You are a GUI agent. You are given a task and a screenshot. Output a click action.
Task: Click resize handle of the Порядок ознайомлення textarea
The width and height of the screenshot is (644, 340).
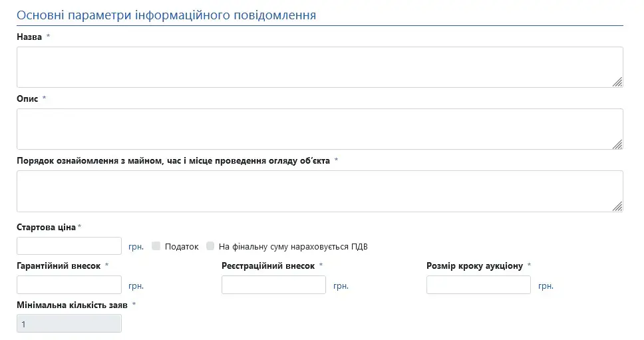[x=617, y=206]
